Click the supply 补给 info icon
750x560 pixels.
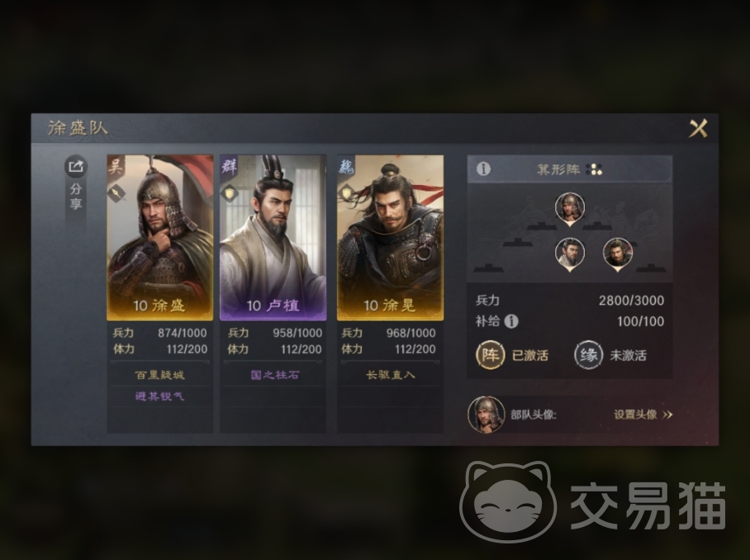pos(511,321)
